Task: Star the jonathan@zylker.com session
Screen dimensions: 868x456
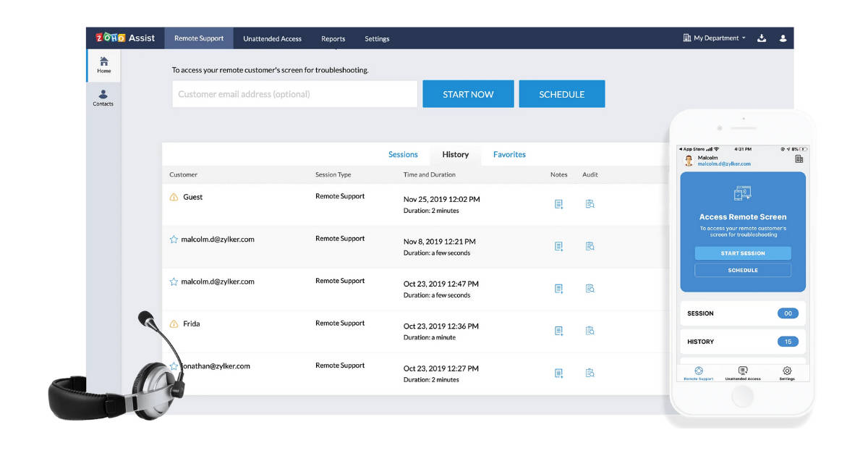Action: (x=174, y=366)
